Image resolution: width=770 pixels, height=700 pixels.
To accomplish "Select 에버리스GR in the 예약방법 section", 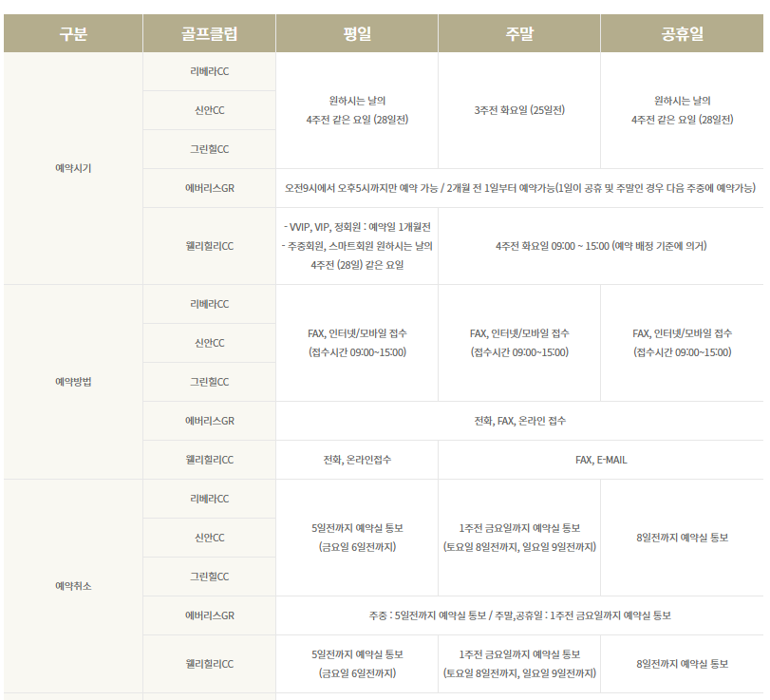I will click(x=209, y=421).
